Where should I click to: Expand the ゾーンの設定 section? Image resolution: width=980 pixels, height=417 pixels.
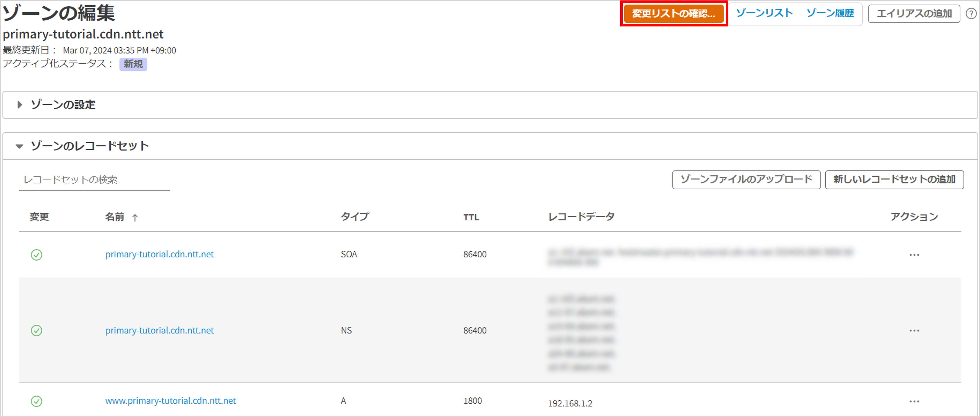20,105
